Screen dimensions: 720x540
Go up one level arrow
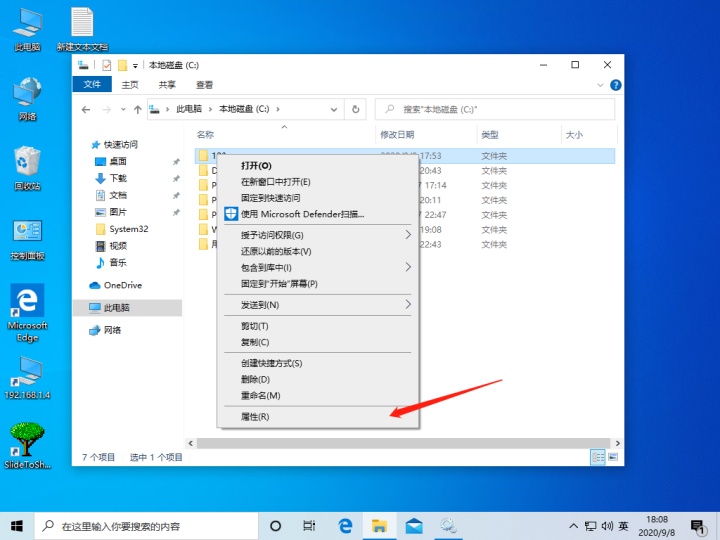click(x=137, y=109)
